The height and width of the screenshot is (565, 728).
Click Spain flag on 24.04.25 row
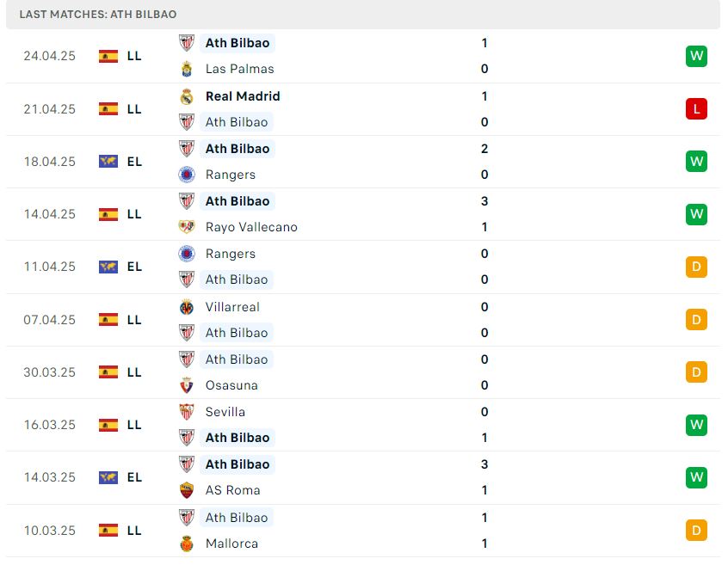[108, 56]
